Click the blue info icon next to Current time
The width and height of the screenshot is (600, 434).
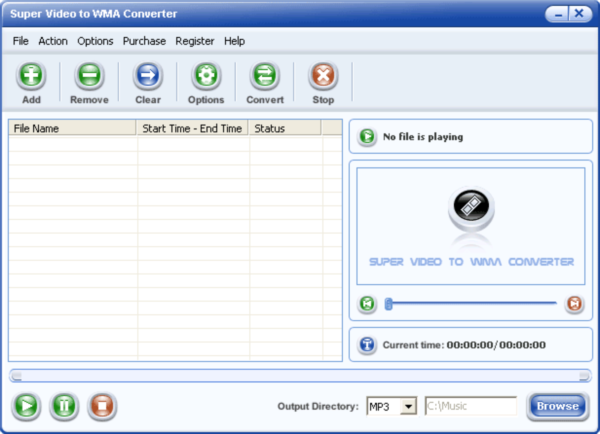tap(367, 344)
